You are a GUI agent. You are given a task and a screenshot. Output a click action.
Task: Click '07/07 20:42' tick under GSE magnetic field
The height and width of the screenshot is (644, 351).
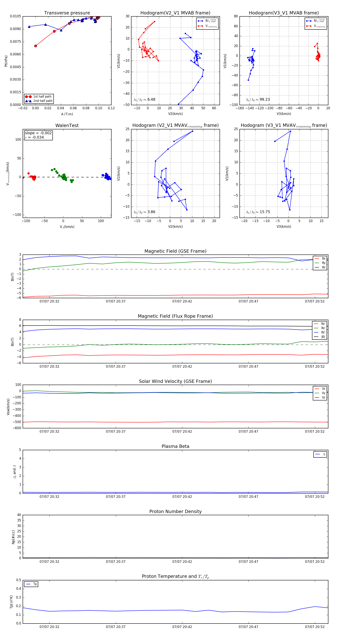[182, 301]
